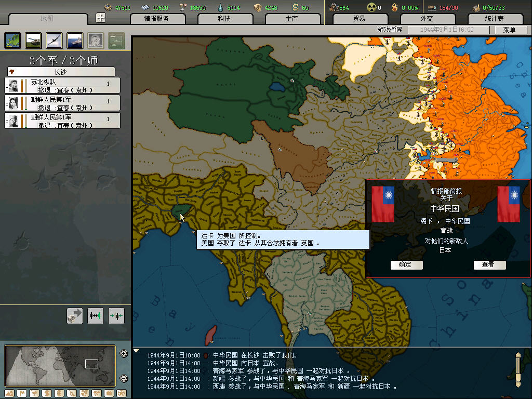Select the naval units ship icon

point(75,40)
